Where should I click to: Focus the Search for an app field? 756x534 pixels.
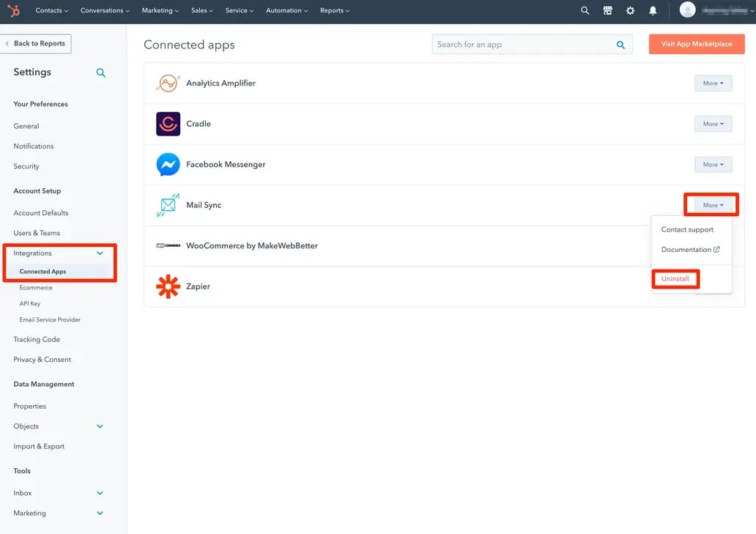click(523, 45)
